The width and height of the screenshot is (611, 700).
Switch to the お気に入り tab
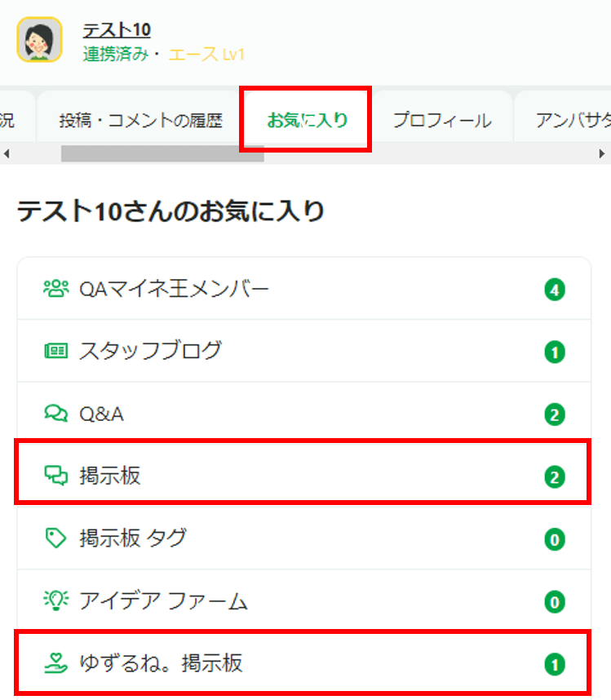tap(307, 121)
